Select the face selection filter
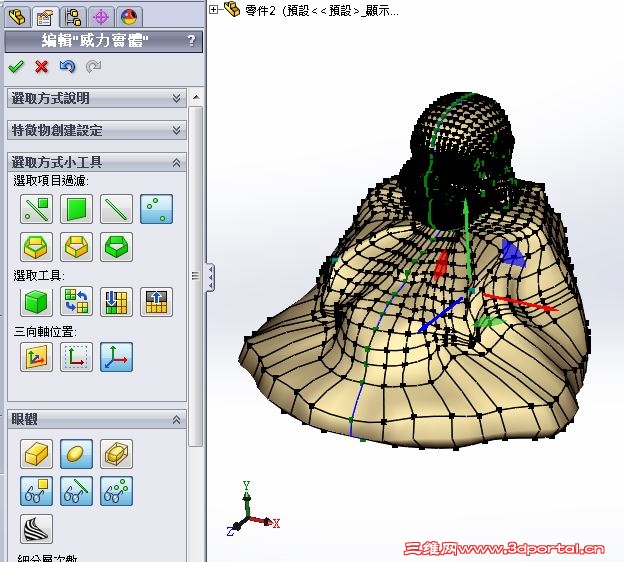Image resolution: width=624 pixels, height=562 pixels. point(76,209)
